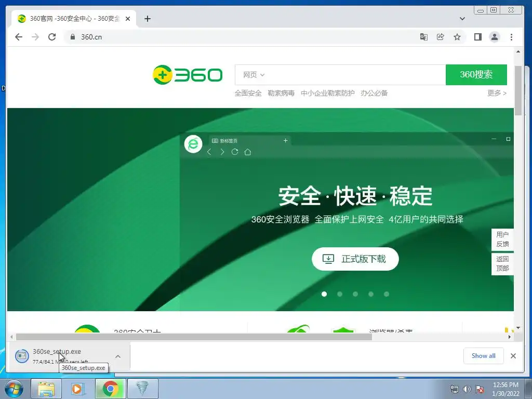
Task: Click the banner headline 安全·快速·稳定
Action: coord(355,196)
